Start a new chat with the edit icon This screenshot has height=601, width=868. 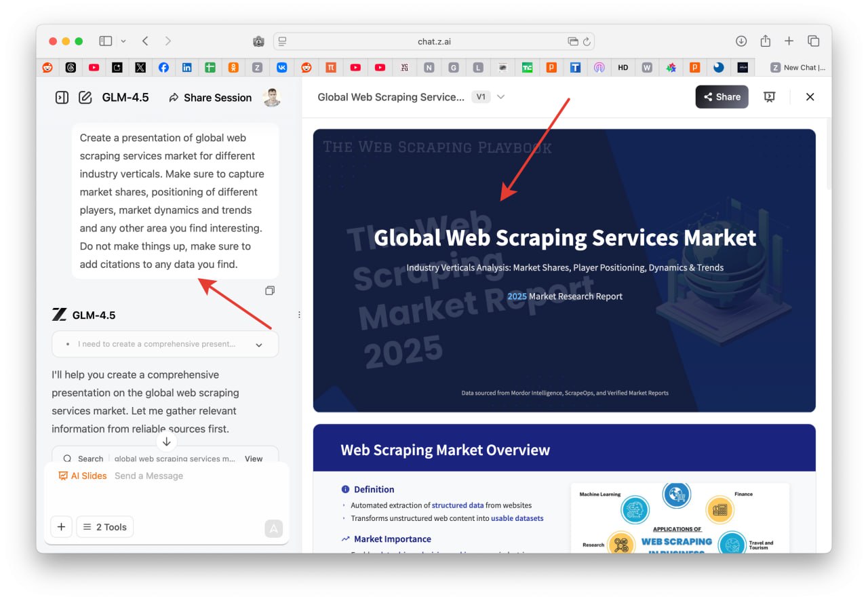pyautogui.click(x=85, y=98)
